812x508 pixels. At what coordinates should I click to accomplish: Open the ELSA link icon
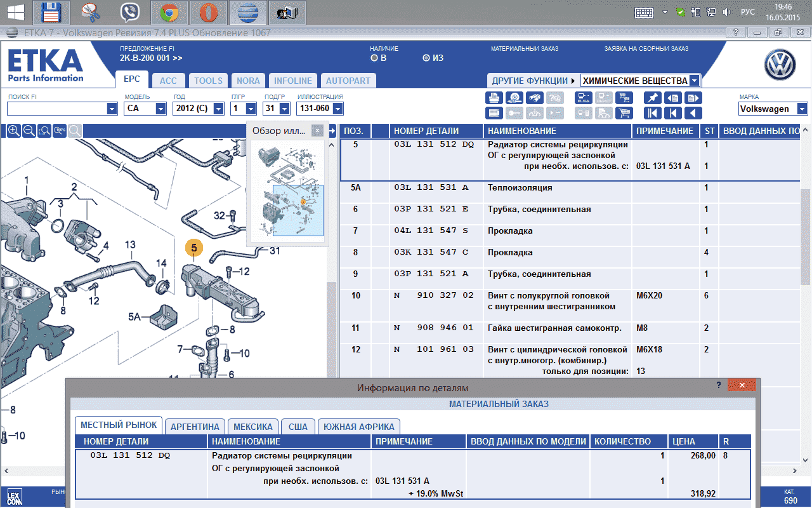(x=584, y=98)
